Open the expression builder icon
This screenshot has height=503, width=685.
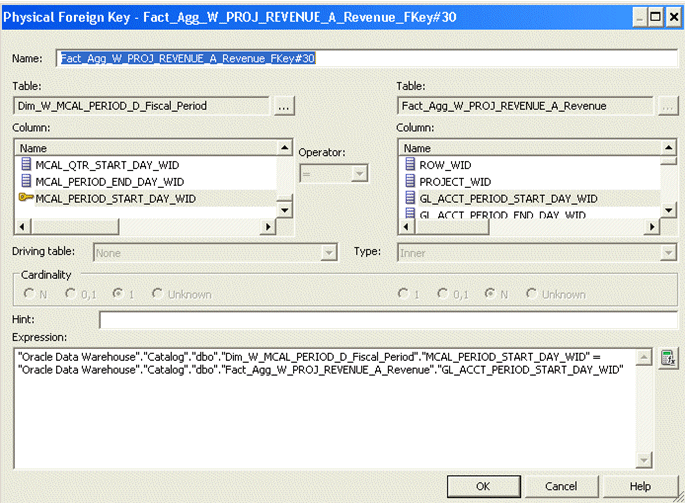(x=668, y=357)
